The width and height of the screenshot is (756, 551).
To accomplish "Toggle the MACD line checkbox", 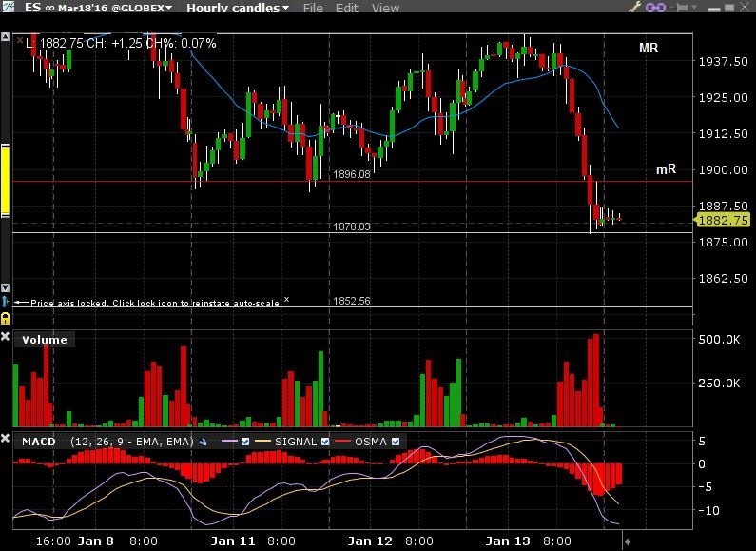I will pyautogui.click(x=245, y=442).
